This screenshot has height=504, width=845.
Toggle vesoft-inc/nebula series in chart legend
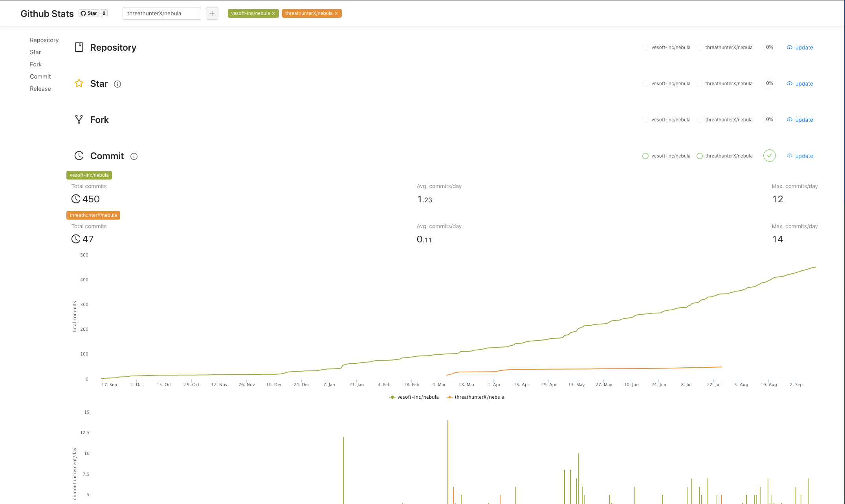click(414, 397)
